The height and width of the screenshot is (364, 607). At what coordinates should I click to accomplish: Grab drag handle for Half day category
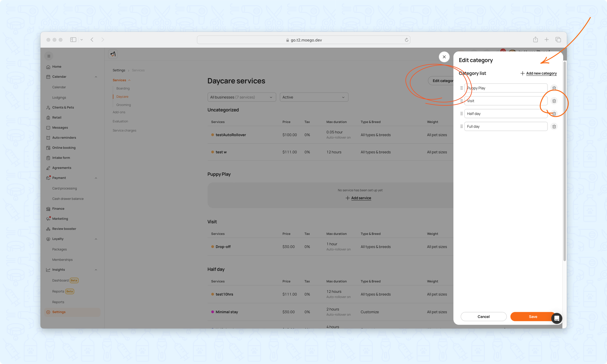pyautogui.click(x=461, y=114)
